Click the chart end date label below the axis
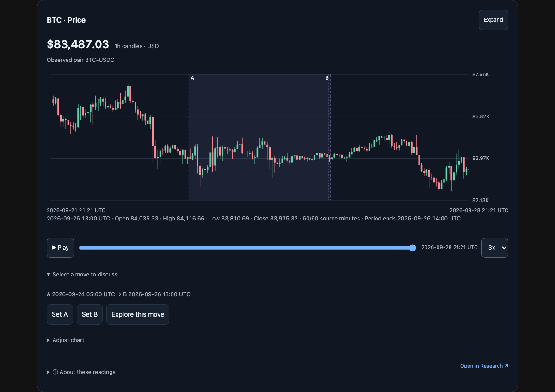The image size is (555, 392). [479, 210]
